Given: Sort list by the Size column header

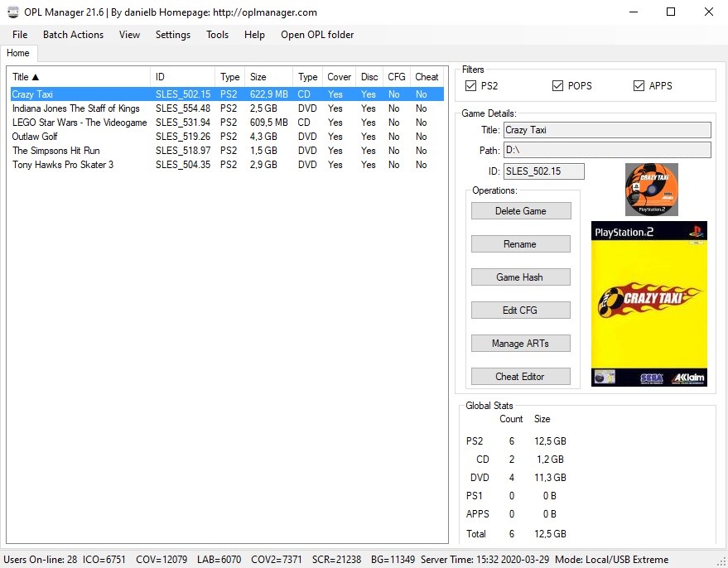Looking at the screenshot, I should point(269,77).
